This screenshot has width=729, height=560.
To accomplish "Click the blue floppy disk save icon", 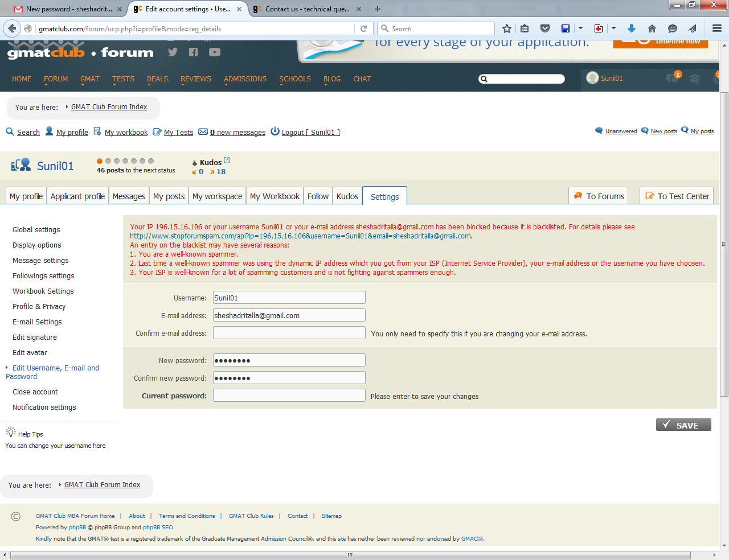I will click(x=566, y=28).
